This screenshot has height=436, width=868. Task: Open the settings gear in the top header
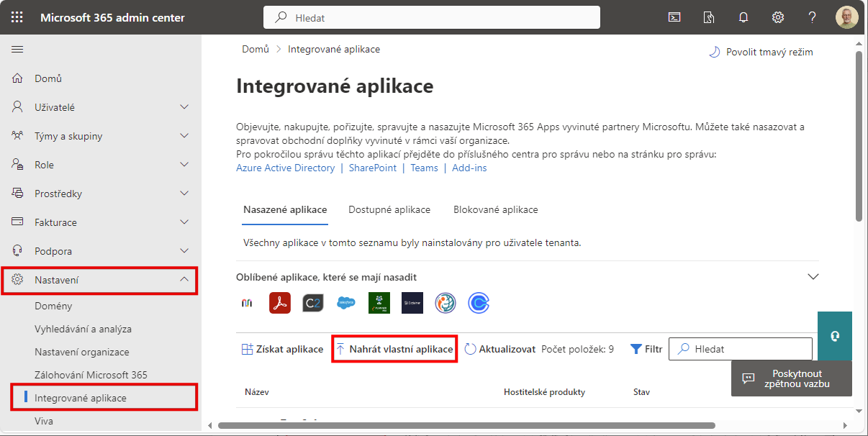coord(778,17)
